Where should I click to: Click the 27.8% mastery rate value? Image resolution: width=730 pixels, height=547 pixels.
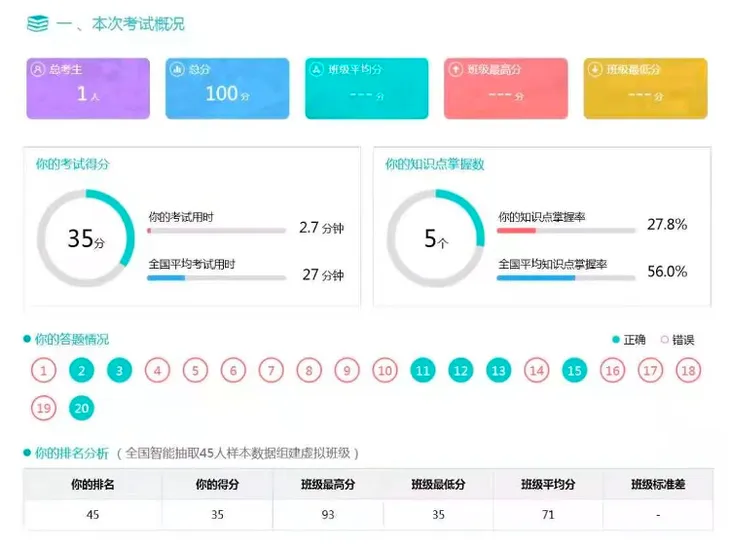(667, 224)
